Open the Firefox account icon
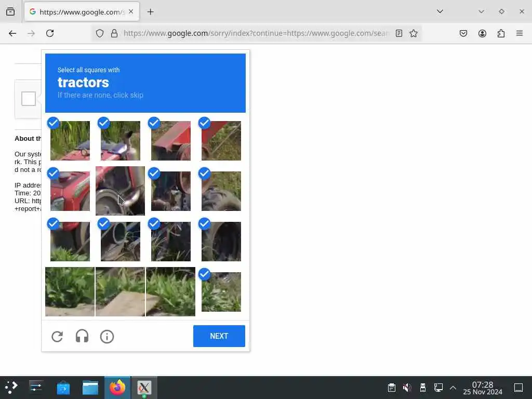This screenshot has height=399, width=532. (482, 33)
